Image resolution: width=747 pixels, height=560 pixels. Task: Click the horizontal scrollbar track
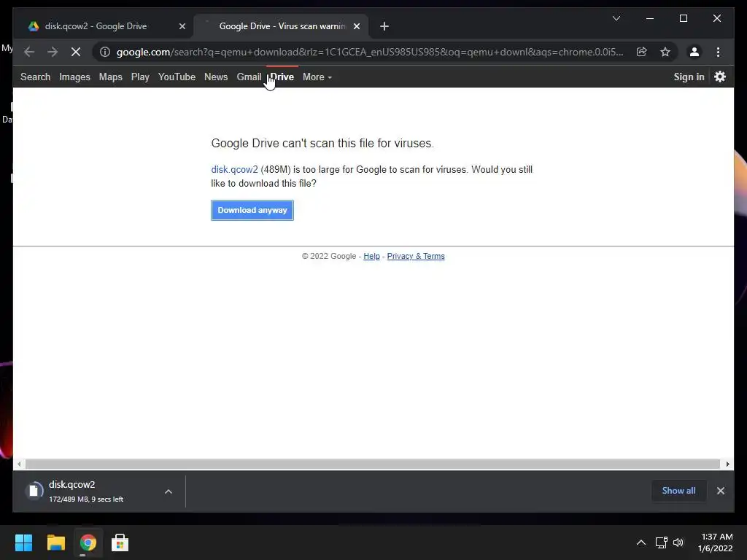click(373, 464)
